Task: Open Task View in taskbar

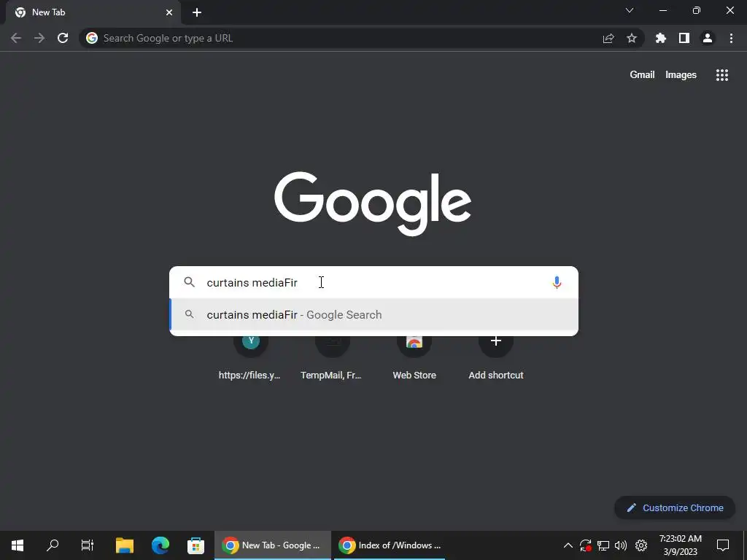Action: 88,545
